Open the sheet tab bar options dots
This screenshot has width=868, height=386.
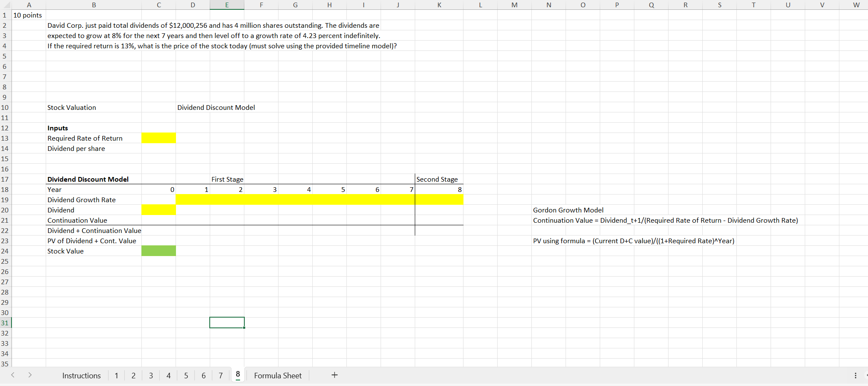pyautogui.click(x=855, y=375)
